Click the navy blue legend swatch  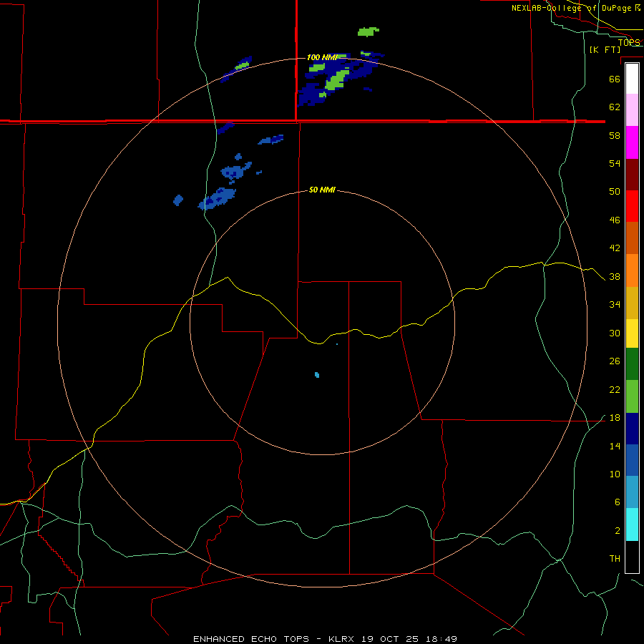pos(632,429)
